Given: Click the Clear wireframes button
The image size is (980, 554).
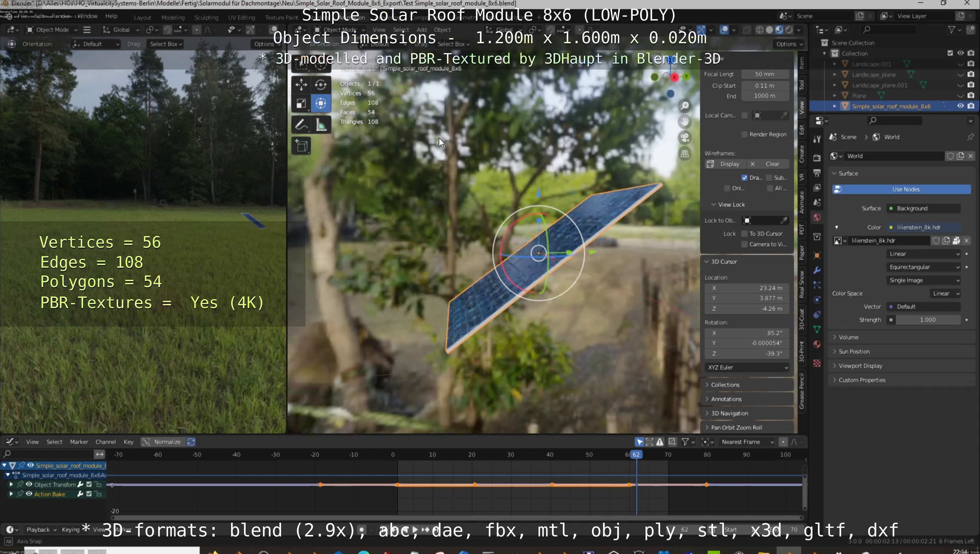Looking at the screenshot, I should pyautogui.click(x=772, y=164).
